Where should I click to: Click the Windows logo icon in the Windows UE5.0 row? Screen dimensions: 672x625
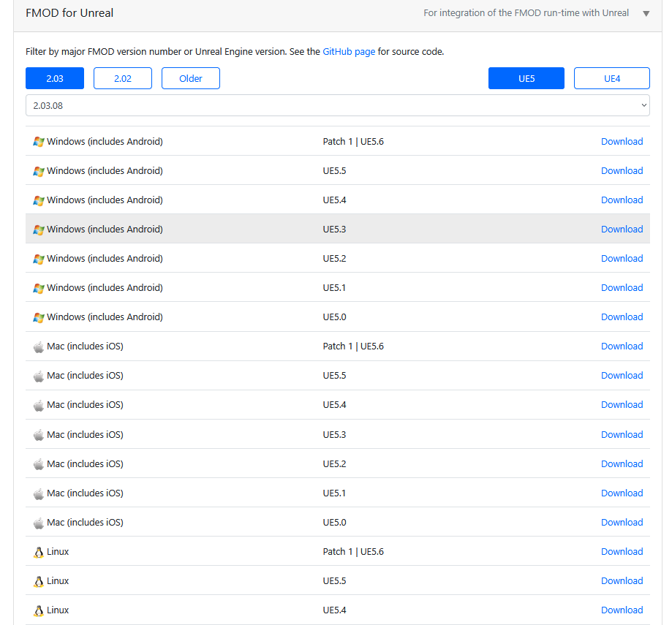coord(39,317)
